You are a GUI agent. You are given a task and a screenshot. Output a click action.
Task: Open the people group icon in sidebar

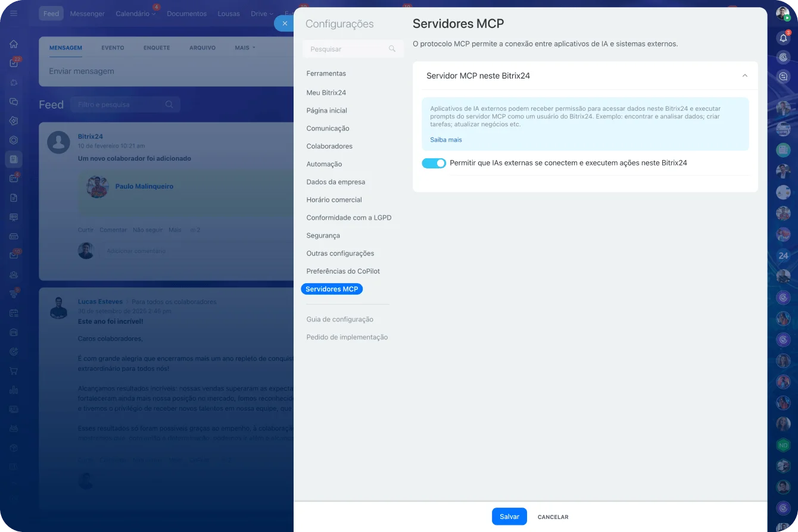point(14,274)
